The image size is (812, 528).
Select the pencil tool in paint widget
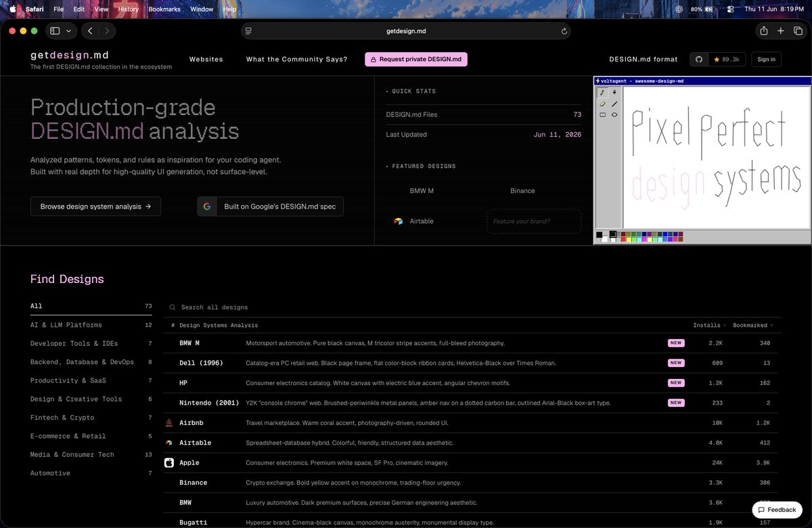click(x=602, y=93)
